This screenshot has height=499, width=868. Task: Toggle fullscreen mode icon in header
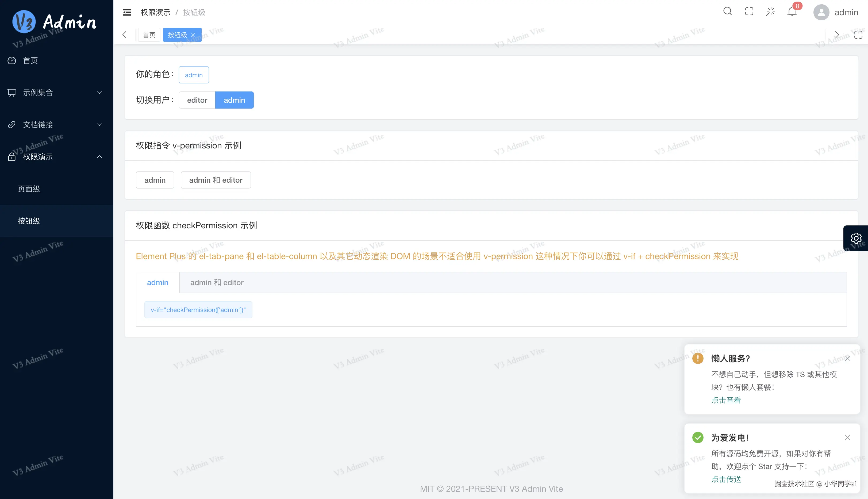(x=749, y=12)
